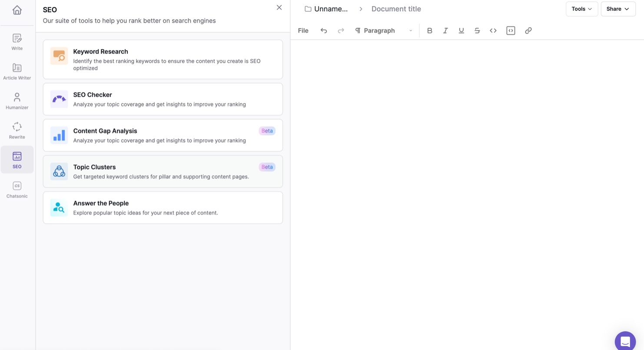Launch the Content Gap Analysis beta tool
Screen dimensions: 644x350
pyautogui.click(x=163, y=135)
